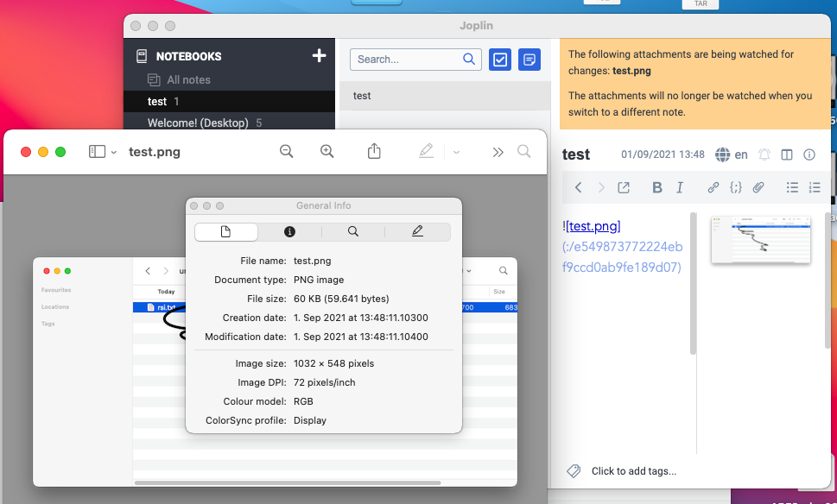837x504 pixels.
Task: Show more toolbar items double chevron
Action: click(x=498, y=152)
